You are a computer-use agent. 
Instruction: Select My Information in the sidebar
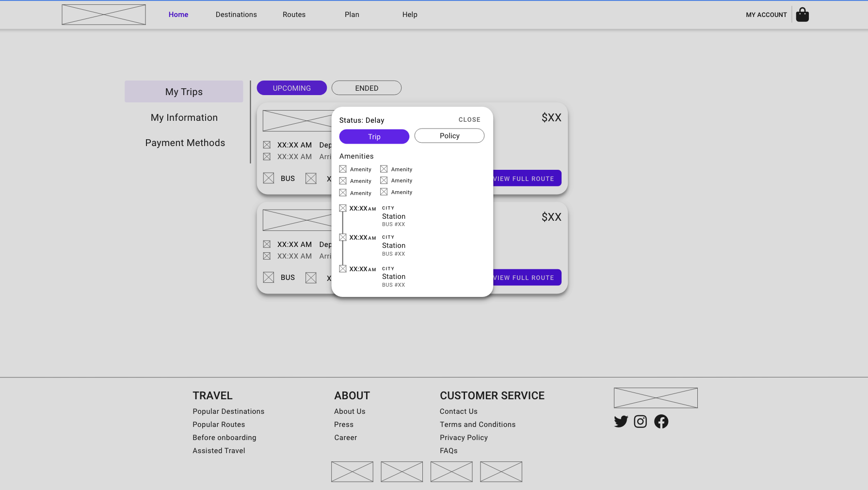tap(184, 117)
